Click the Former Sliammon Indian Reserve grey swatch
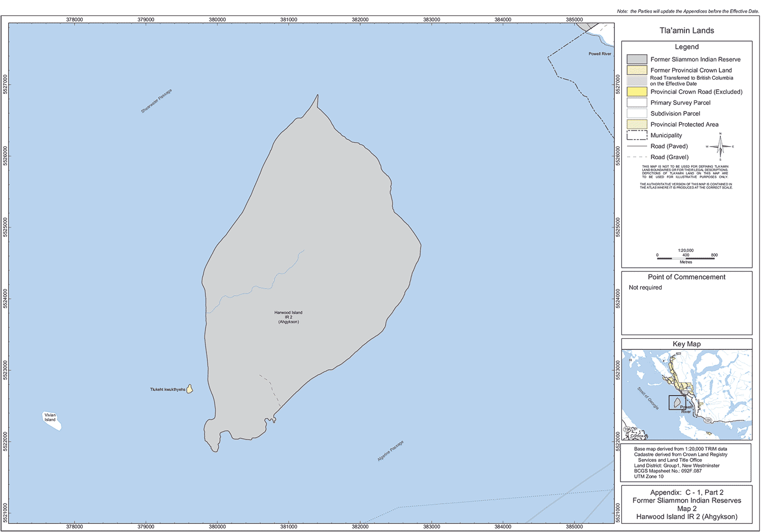761x532 pixels. (x=637, y=59)
